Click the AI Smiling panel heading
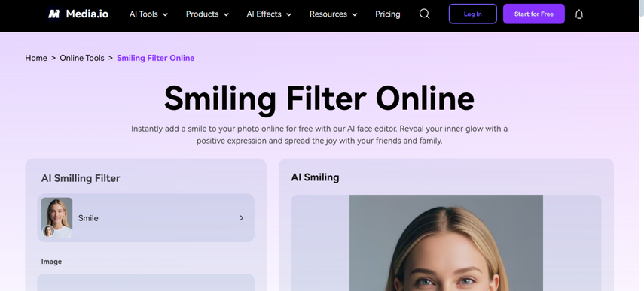Viewport: 644px width, 291px height. [x=315, y=177]
